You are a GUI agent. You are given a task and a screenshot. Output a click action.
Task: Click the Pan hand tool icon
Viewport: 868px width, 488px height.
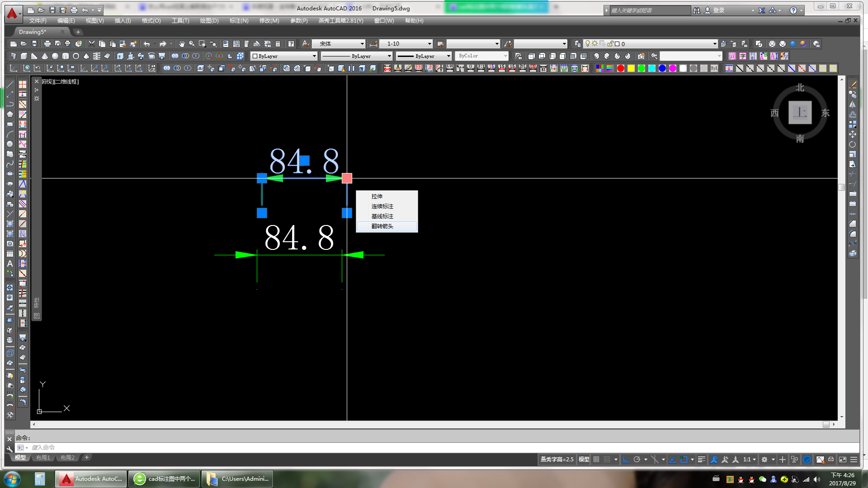pos(181,44)
